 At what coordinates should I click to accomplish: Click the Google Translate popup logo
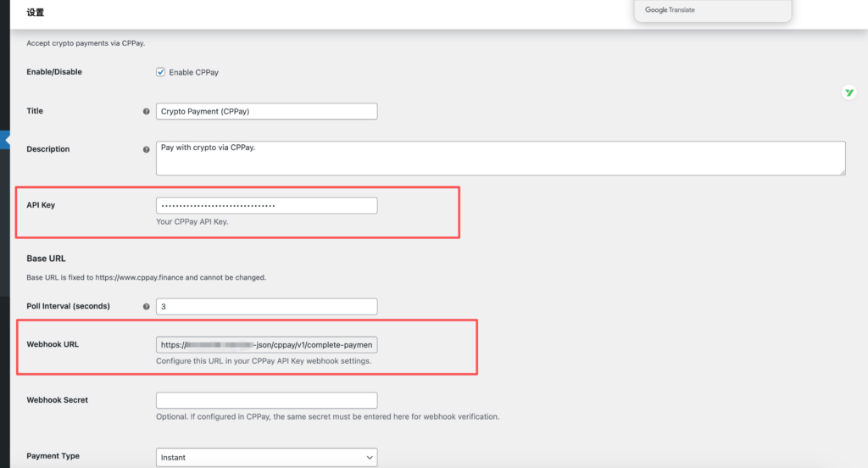(669, 10)
